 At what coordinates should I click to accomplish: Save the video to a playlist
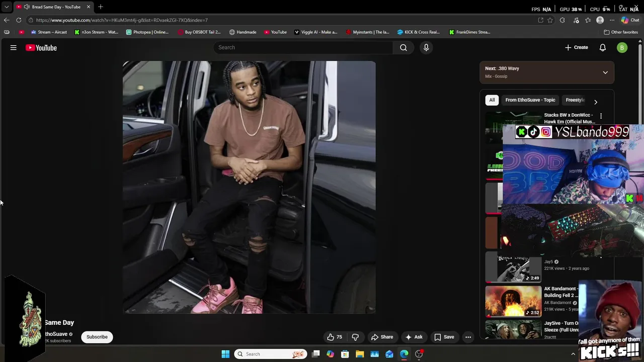coord(444,337)
